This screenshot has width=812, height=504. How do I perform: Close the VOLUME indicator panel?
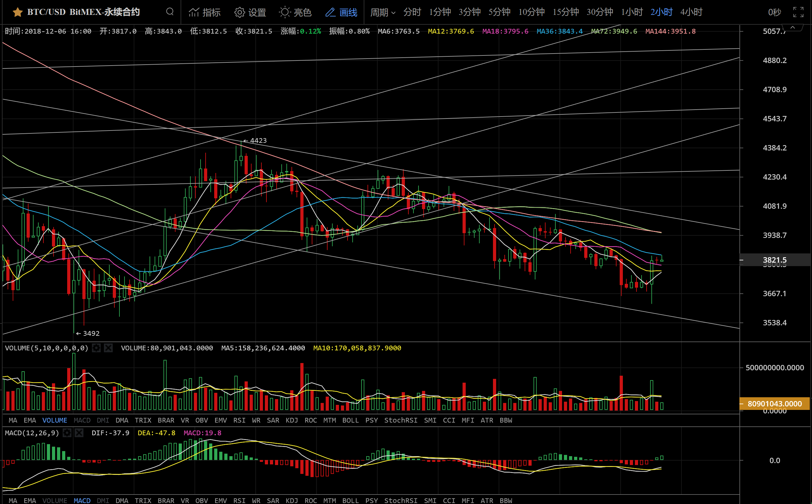pyautogui.click(x=108, y=348)
